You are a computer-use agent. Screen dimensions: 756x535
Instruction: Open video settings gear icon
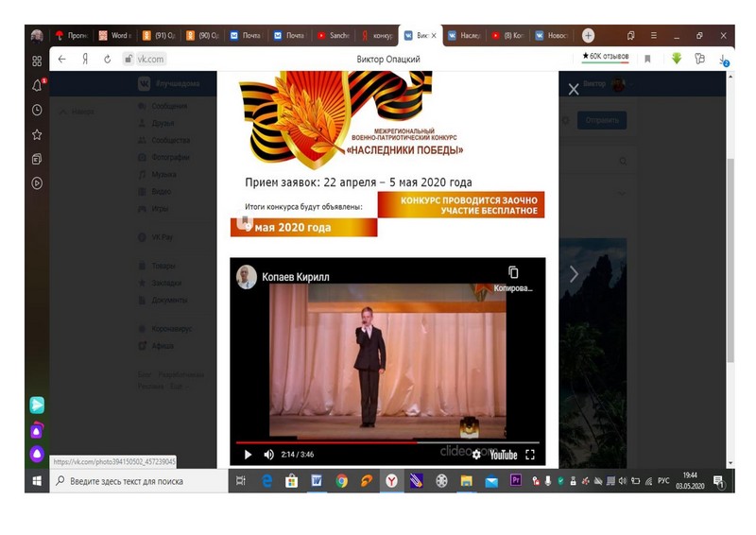[476, 455]
